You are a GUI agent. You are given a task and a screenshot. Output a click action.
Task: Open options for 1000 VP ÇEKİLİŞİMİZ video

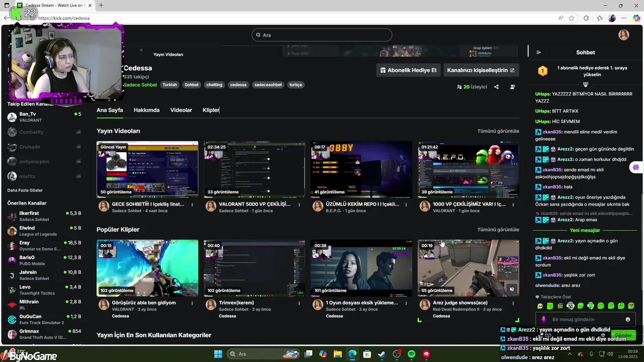point(513,205)
